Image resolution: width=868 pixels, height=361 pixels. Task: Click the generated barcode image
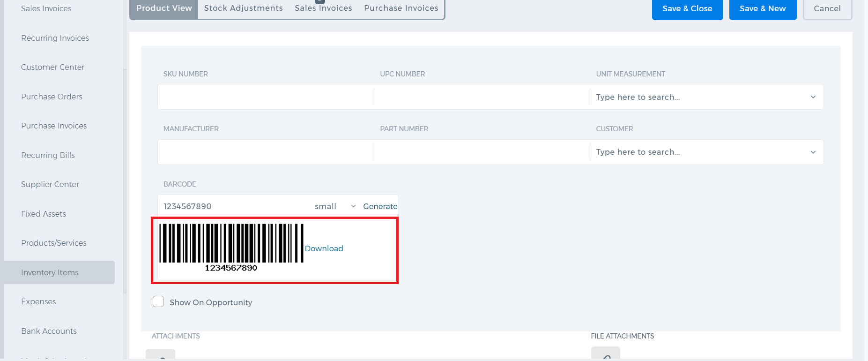point(231,248)
